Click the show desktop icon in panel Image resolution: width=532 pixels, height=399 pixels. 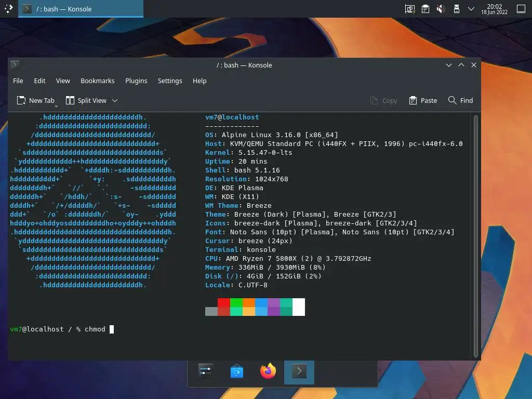(x=521, y=9)
